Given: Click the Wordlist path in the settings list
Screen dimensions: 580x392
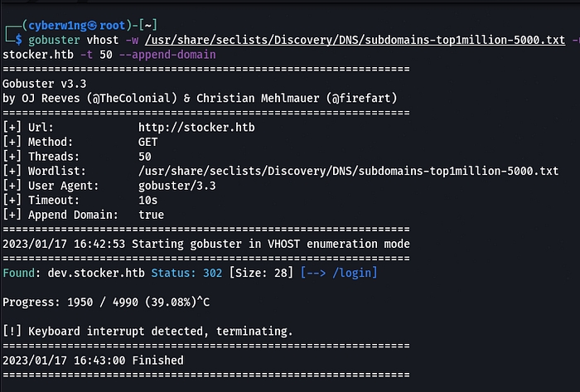Looking at the screenshot, I should (348, 171).
